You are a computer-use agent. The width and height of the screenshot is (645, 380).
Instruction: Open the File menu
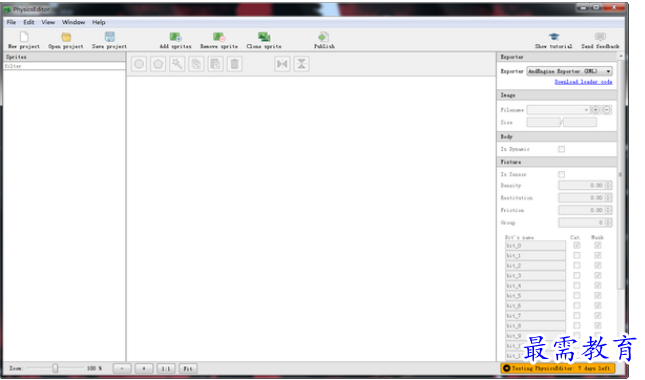click(11, 22)
